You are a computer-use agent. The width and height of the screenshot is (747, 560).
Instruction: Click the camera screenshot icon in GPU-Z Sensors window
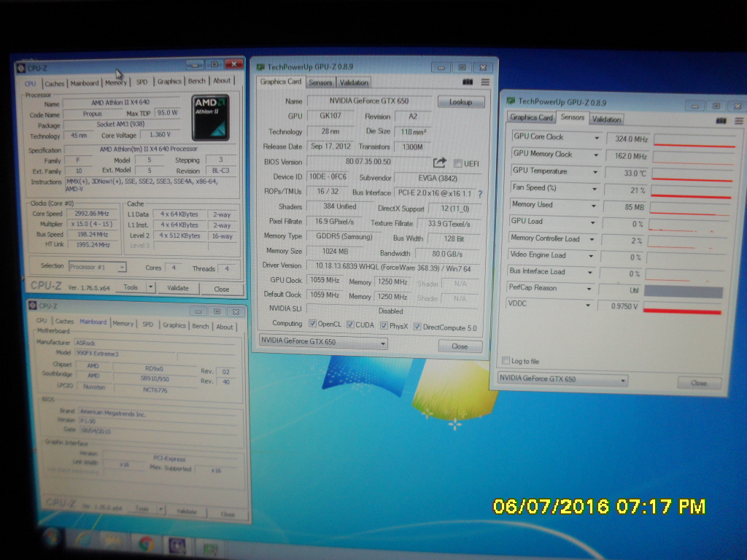(721, 120)
